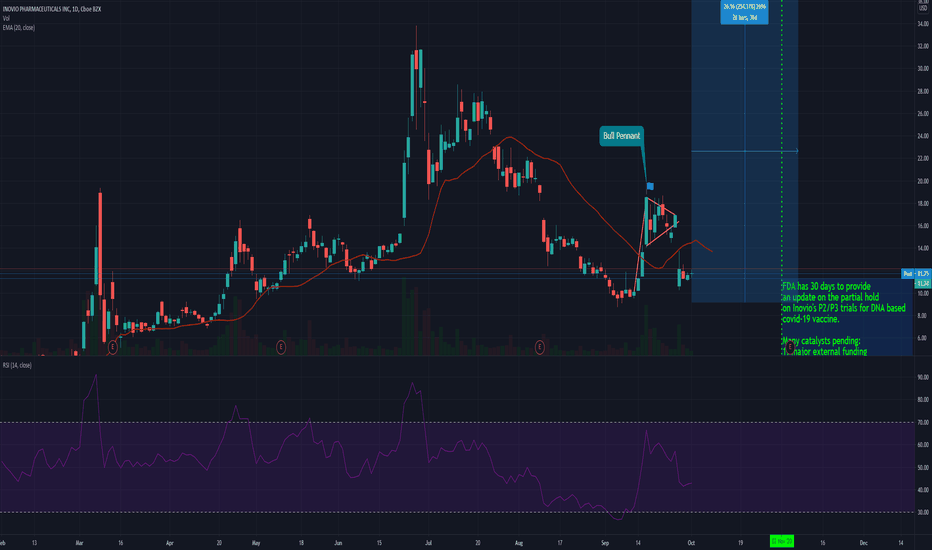Open the earnings E marker in August
This screenshot has height=550, width=932.
click(540, 347)
